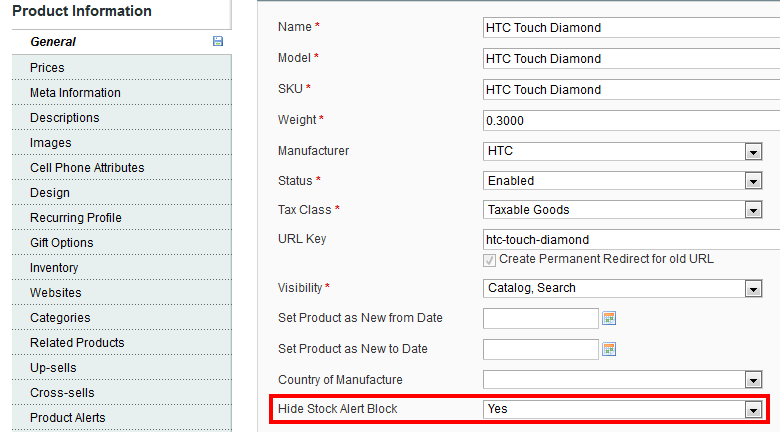Open the Product Alerts tab
Viewport: 780px width, 432px height.
click(x=67, y=418)
